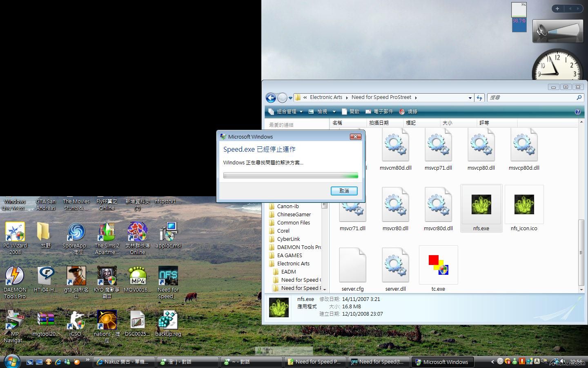Viewport: 588px width, 368px height.
Task: Open the address bar history dropdown
Action: click(470, 98)
